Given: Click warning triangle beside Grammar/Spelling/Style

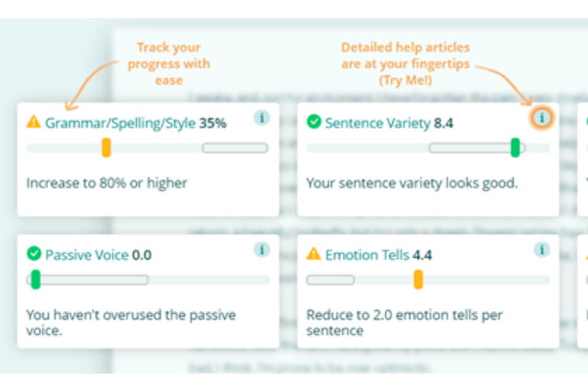Looking at the screenshot, I should 33,122.
